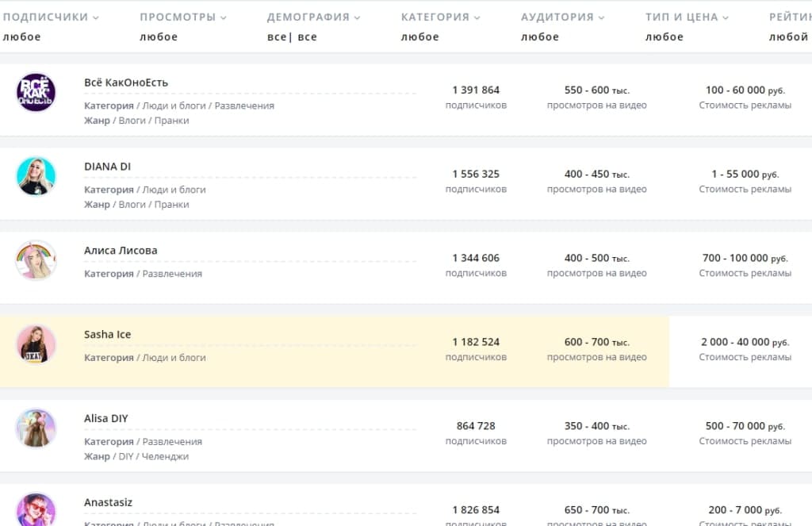Click the Всё КакОноЕсть channel avatar

click(x=36, y=92)
